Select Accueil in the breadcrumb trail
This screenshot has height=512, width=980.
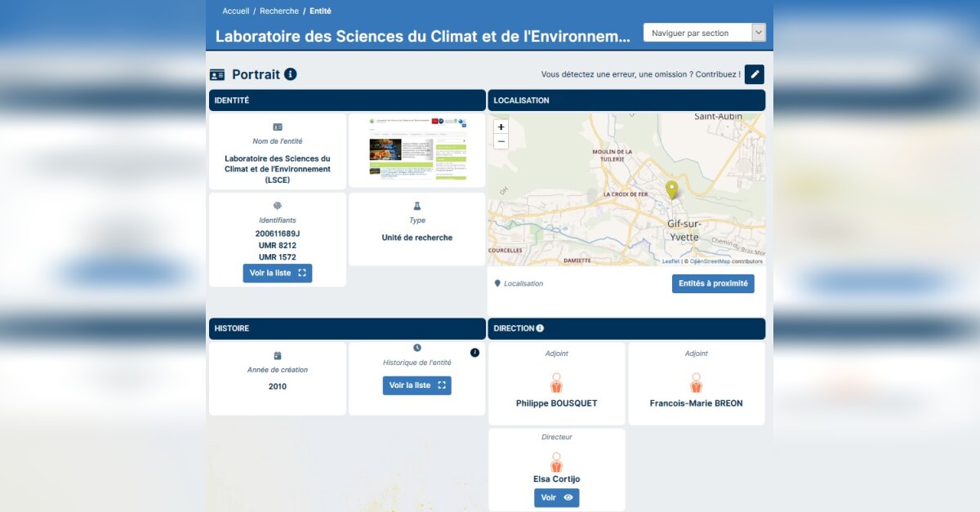click(235, 11)
